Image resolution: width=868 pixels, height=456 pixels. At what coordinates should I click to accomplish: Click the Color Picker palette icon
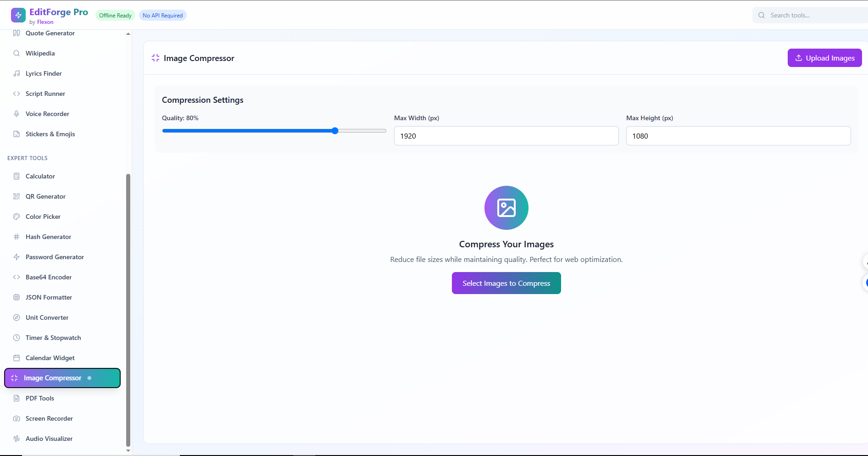[x=17, y=217]
